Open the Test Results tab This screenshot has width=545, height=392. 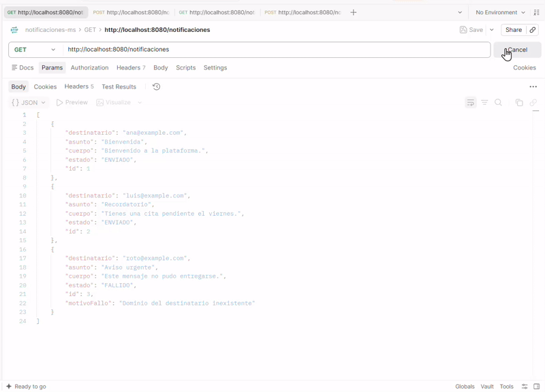click(x=119, y=87)
